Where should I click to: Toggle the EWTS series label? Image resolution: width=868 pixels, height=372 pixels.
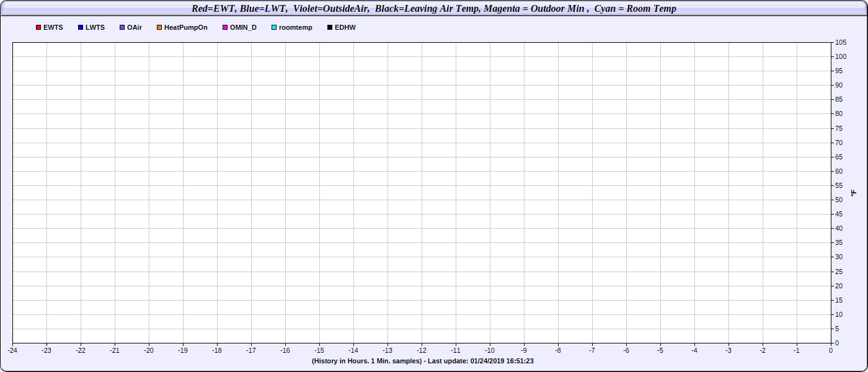53,28
